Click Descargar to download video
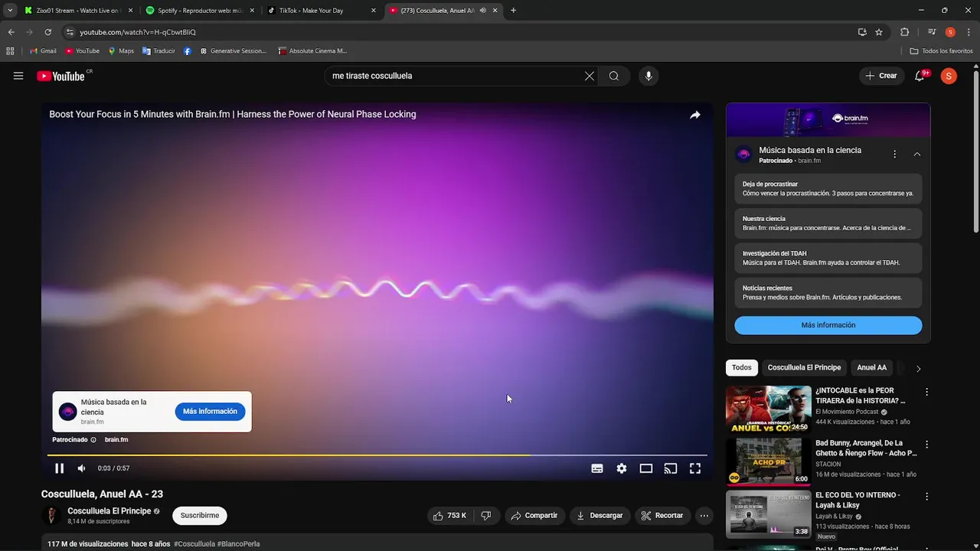Screen dimensions: 980x551 [599, 516]
